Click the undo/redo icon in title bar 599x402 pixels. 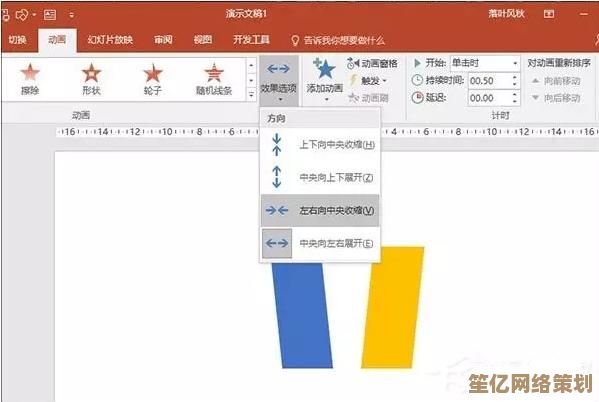pyautogui.click(x=22, y=15)
